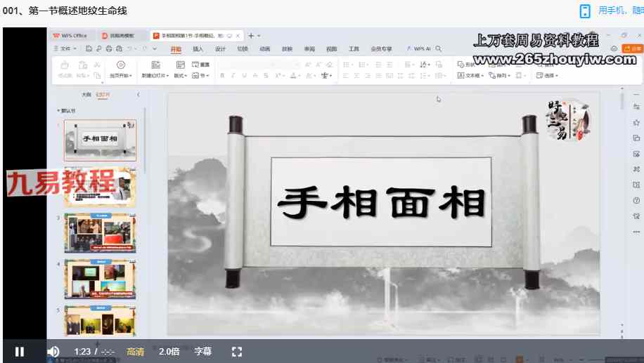This screenshot has height=363, width=644.
Task: Click the search magnifier beside WPS AI
Action: click(x=439, y=49)
